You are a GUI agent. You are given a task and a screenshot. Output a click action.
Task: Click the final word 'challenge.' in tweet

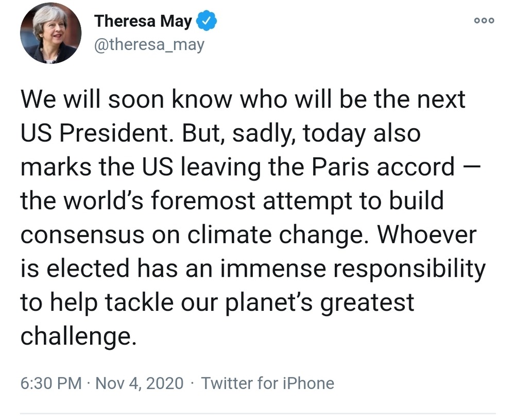(x=79, y=336)
